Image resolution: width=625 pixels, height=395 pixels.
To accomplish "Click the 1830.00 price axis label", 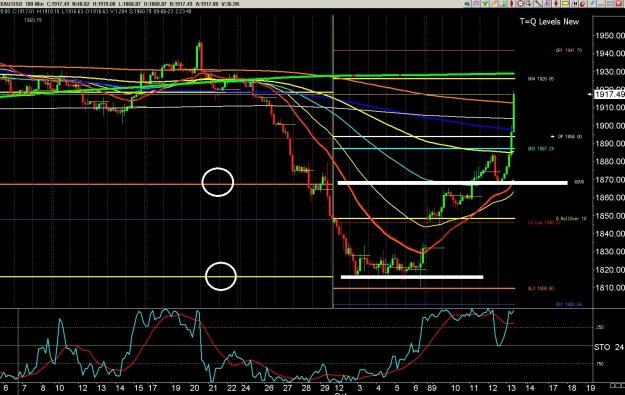I will pyautogui.click(x=610, y=252).
